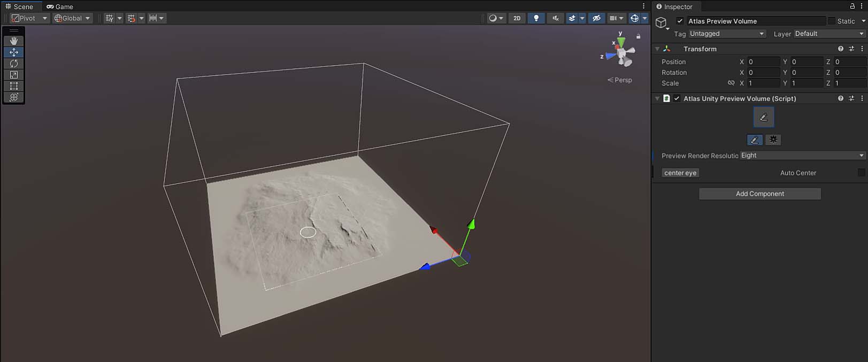The width and height of the screenshot is (868, 362).
Task: Toggle the 2D view mode
Action: [x=517, y=18]
